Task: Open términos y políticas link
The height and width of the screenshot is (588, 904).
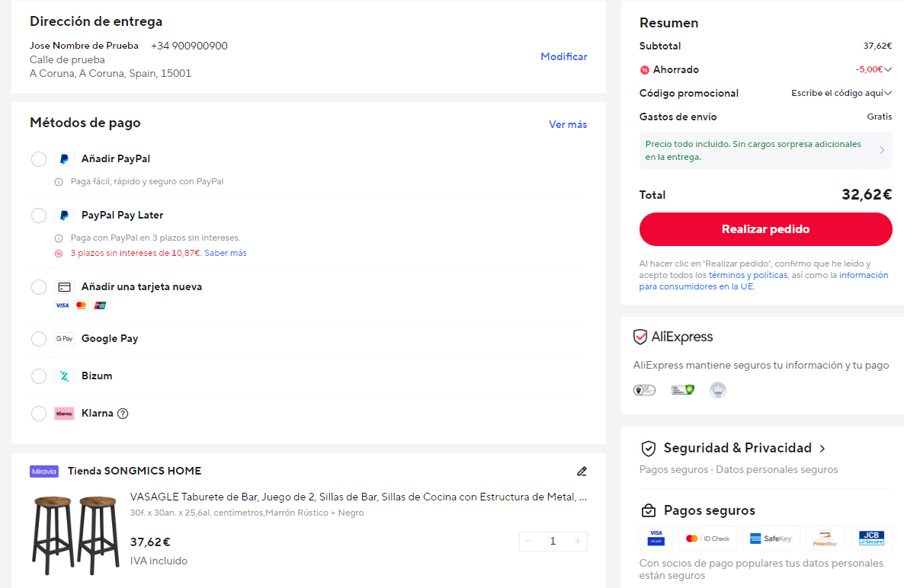Action: point(748,275)
